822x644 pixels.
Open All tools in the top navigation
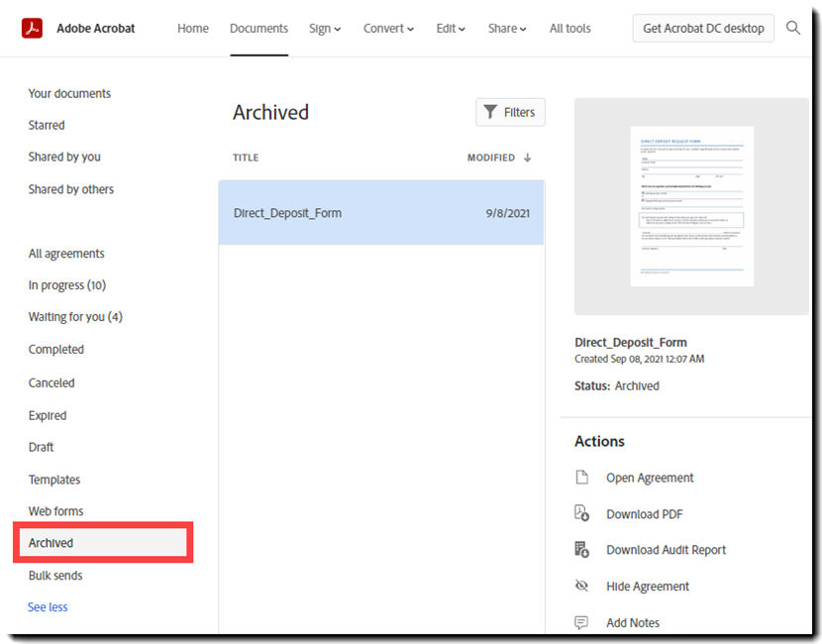(569, 29)
